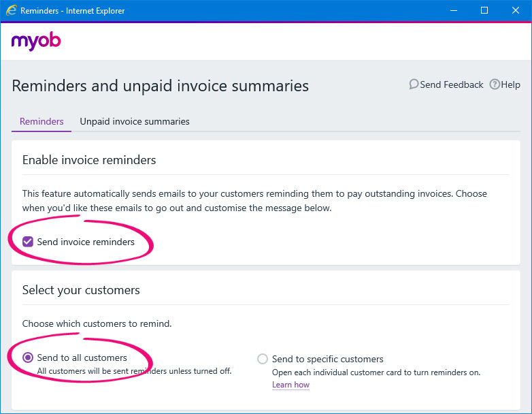The height and width of the screenshot is (414, 532).
Task: Switch to the Unpaid invoice summaries tab
Action: pos(135,121)
